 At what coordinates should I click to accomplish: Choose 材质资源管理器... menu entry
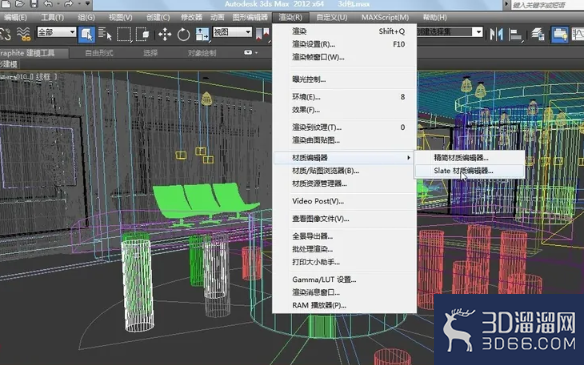pyautogui.click(x=344, y=184)
